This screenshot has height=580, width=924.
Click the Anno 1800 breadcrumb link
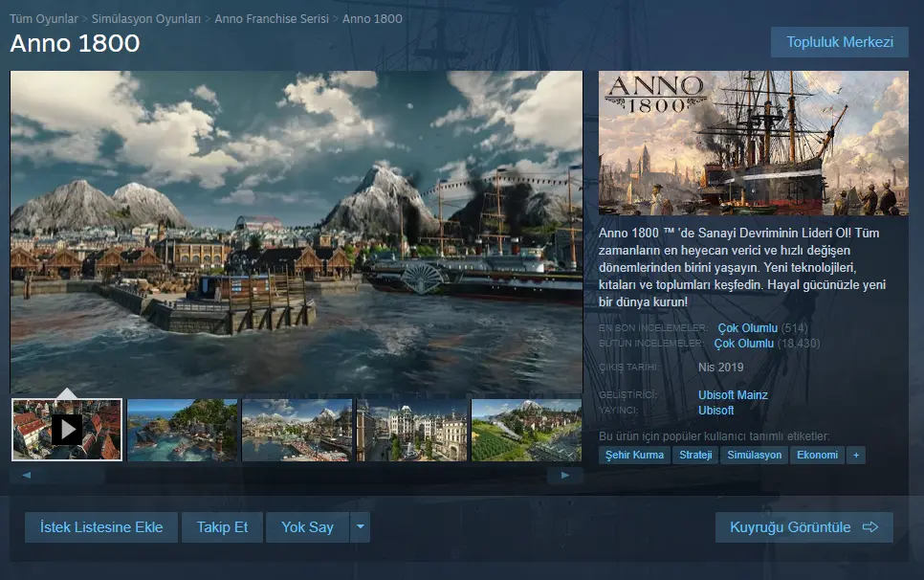pyautogui.click(x=372, y=19)
